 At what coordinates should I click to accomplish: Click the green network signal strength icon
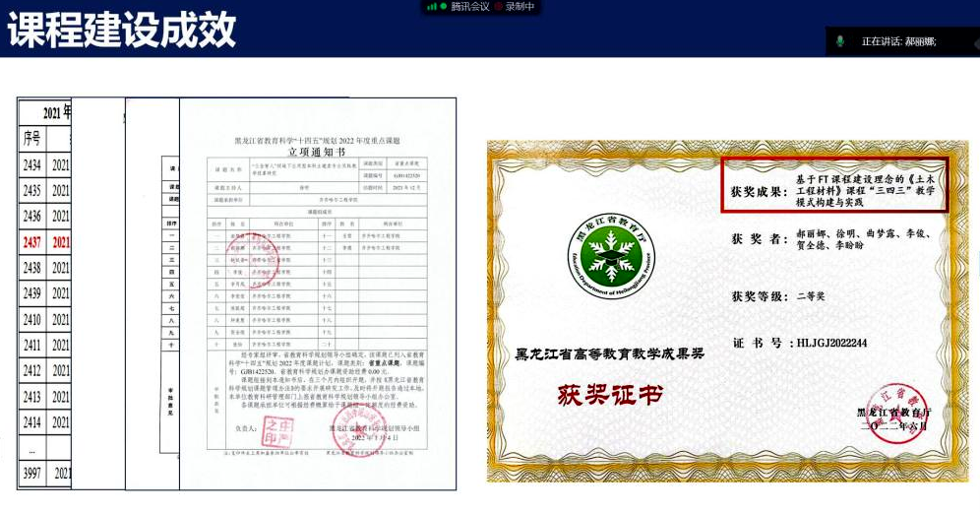click(431, 7)
